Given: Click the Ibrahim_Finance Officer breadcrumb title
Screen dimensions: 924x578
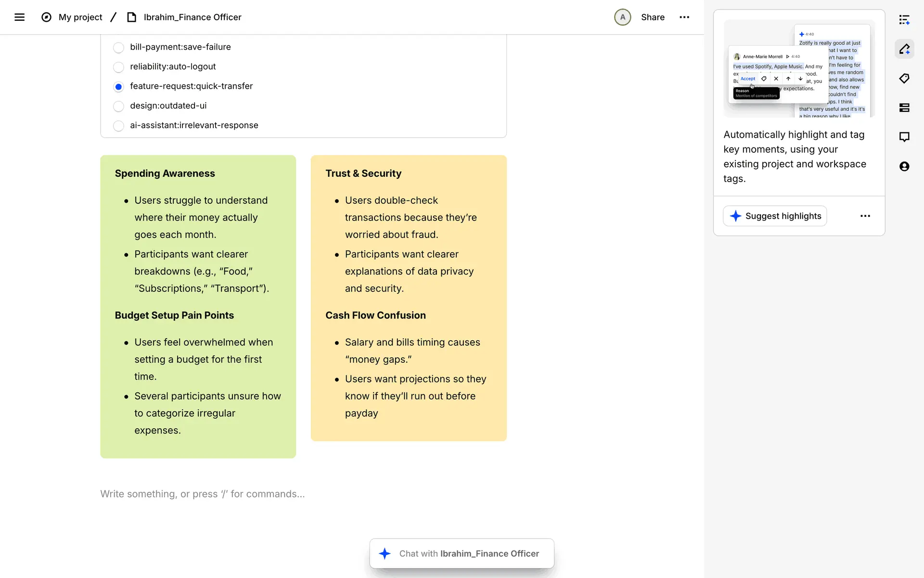Looking at the screenshot, I should click(x=192, y=17).
